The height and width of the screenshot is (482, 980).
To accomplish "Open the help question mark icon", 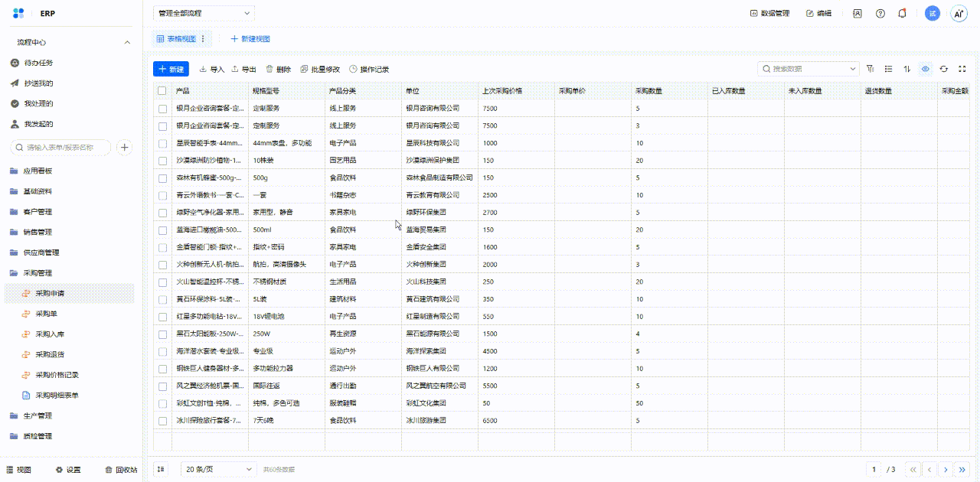I will [x=880, y=13].
